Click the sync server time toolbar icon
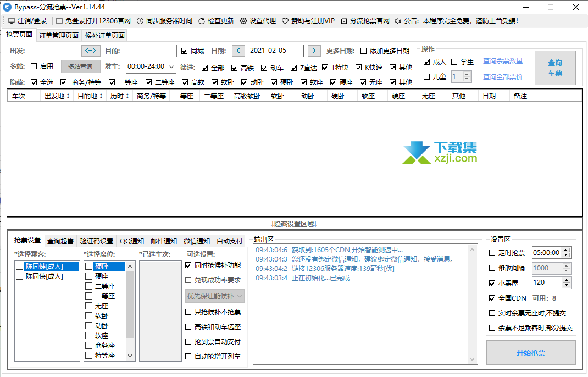The image size is (588, 377). pyautogui.click(x=140, y=21)
